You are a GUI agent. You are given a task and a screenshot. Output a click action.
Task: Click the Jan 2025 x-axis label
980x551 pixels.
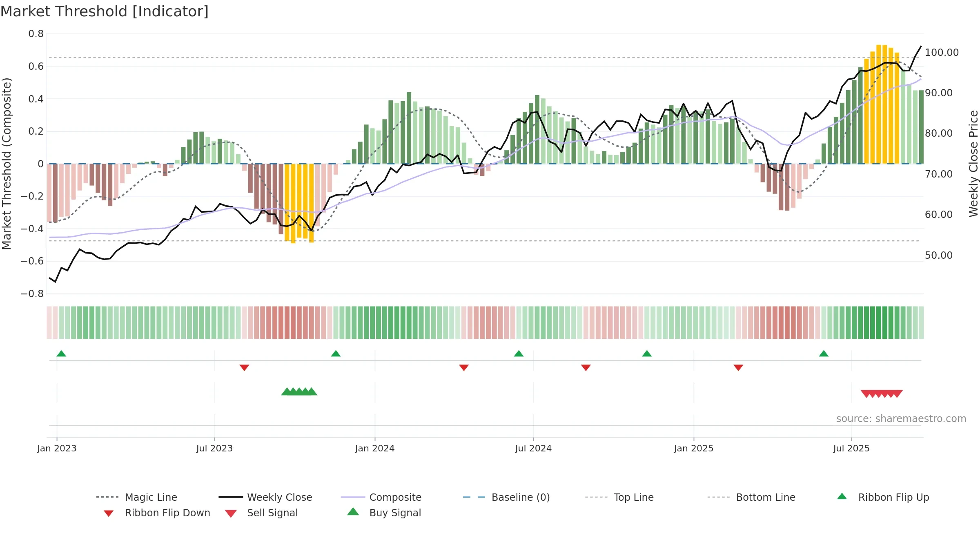pyautogui.click(x=694, y=448)
